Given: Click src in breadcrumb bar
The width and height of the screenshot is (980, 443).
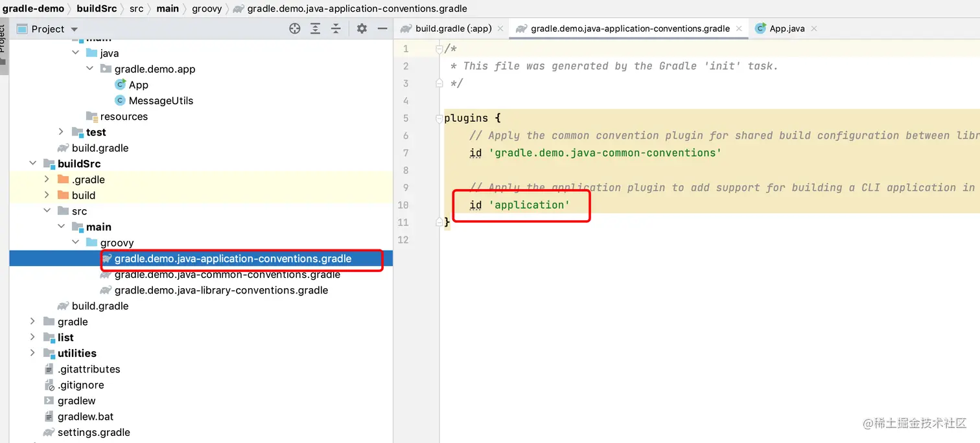Looking at the screenshot, I should coord(136,8).
